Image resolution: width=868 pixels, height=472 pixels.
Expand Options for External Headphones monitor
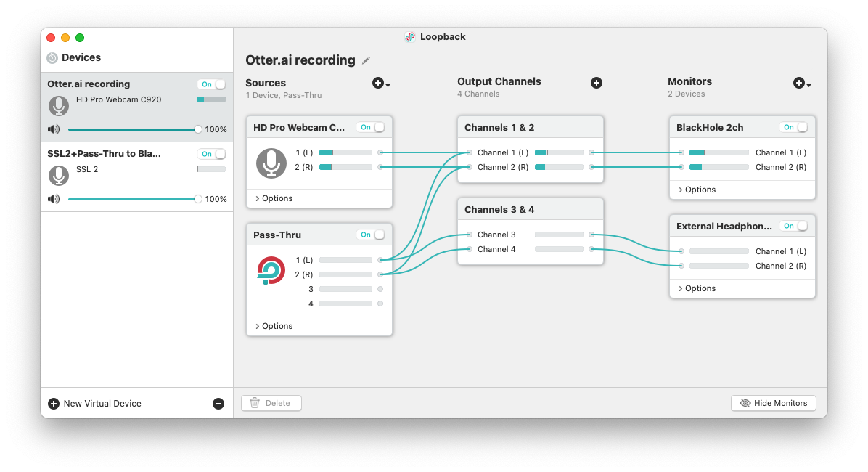(697, 288)
